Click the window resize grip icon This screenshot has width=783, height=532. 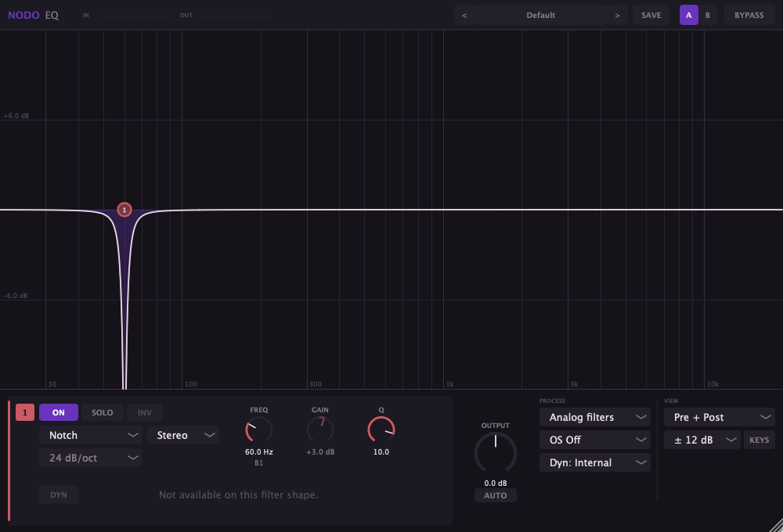(776, 525)
